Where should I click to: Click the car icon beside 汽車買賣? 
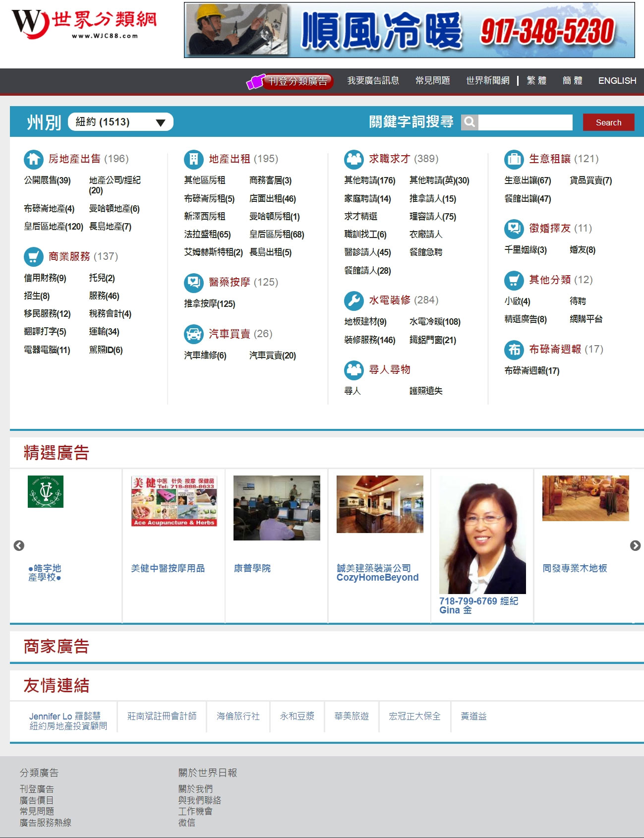193,334
